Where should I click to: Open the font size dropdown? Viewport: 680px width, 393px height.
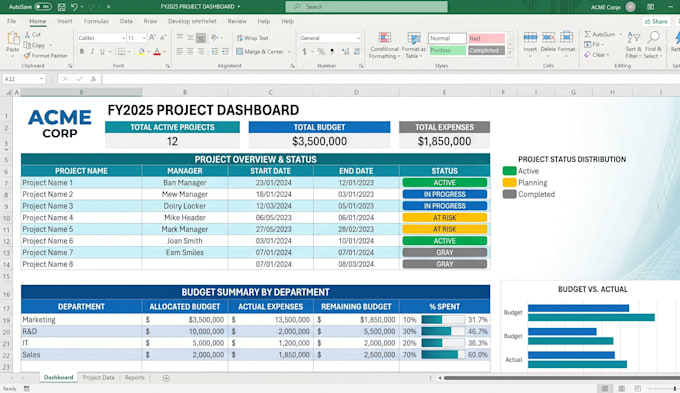[x=144, y=38]
